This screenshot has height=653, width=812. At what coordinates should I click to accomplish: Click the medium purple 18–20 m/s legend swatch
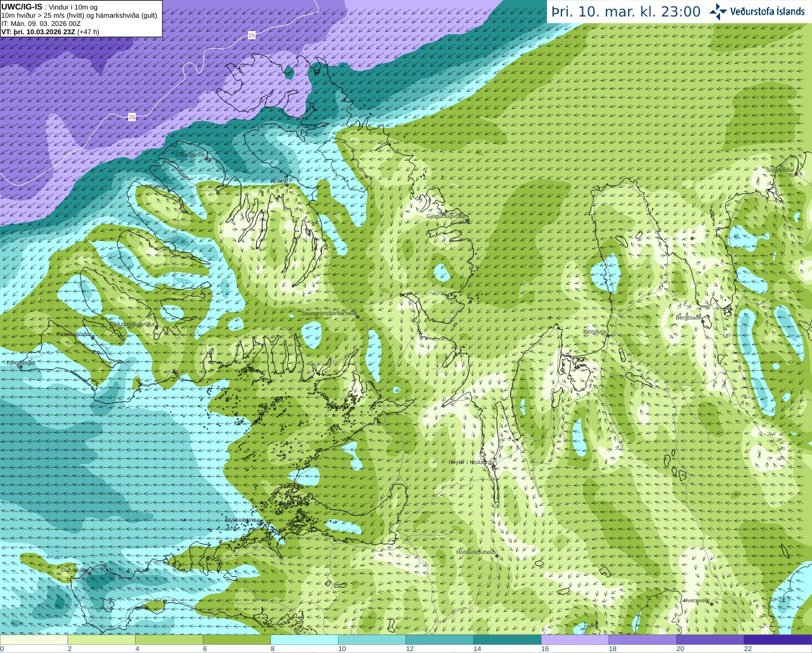(x=643, y=640)
